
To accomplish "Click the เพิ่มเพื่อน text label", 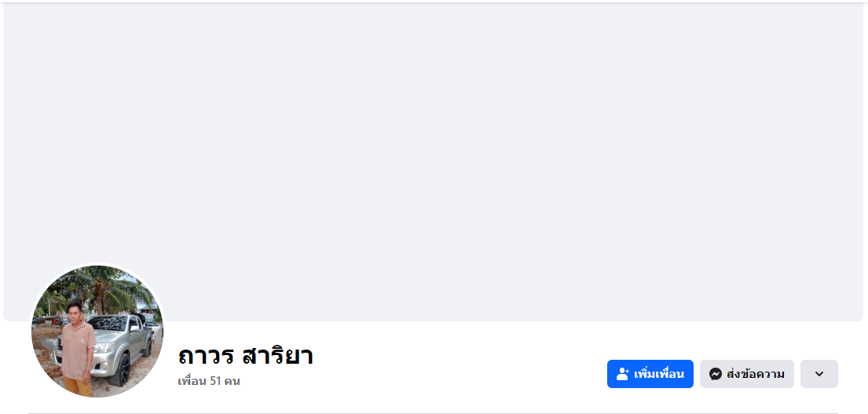I will pyautogui.click(x=659, y=374).
